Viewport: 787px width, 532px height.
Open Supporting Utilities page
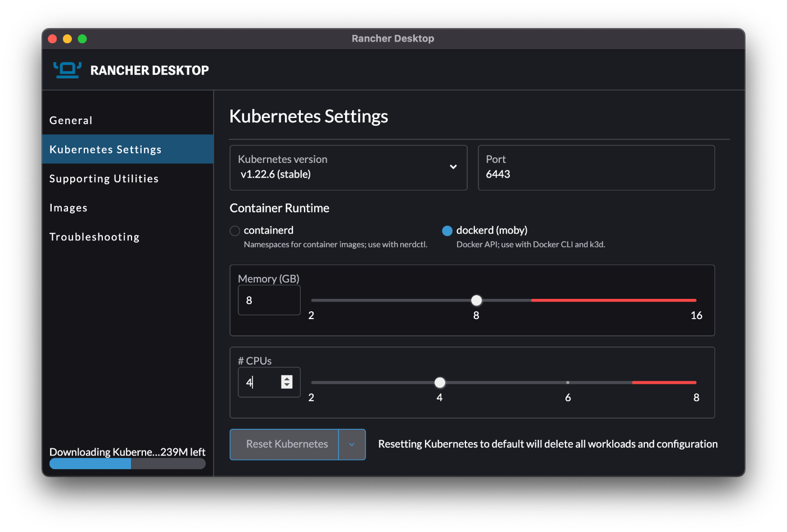coord(128,179)
